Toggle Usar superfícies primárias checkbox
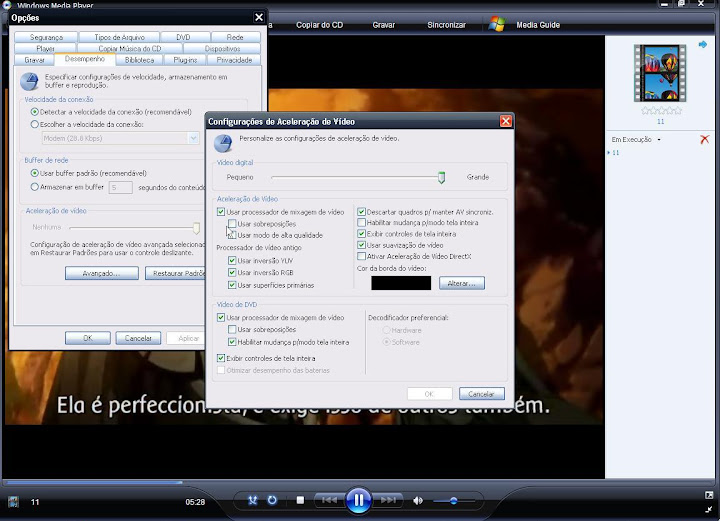 coord(232,285)
